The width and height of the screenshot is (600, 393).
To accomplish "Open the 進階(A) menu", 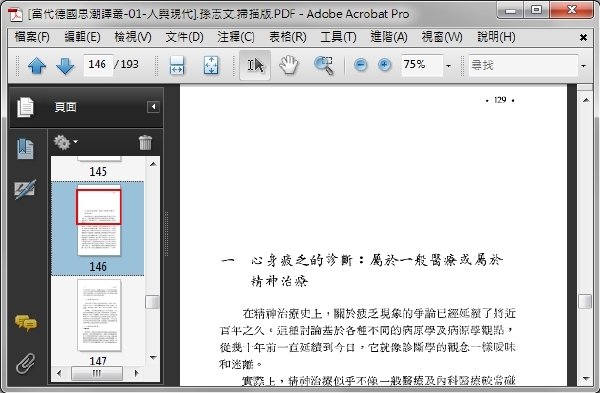I will (389, 37).
